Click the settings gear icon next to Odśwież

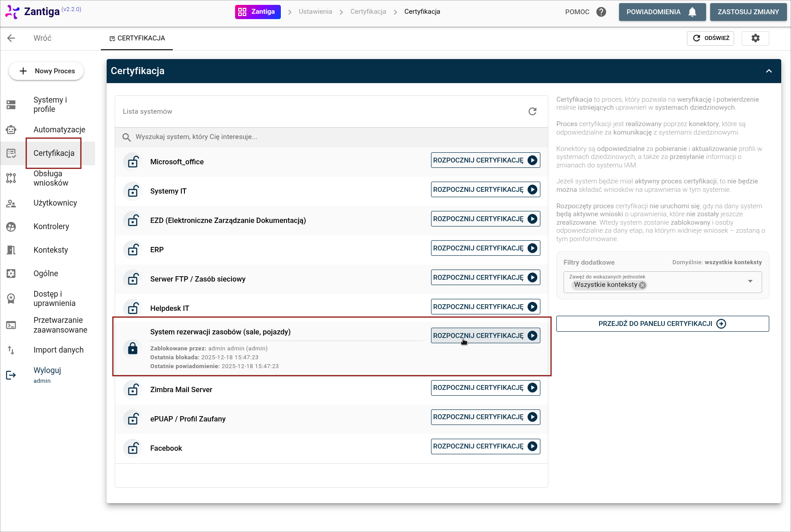tap(755, 38)
